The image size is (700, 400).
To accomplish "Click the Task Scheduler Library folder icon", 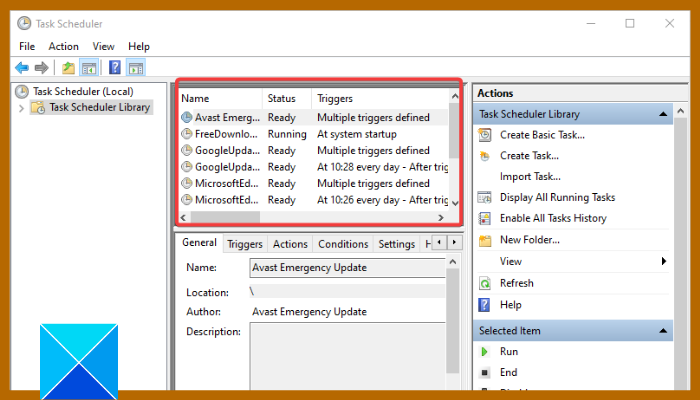I will click(x=38, y=107).
